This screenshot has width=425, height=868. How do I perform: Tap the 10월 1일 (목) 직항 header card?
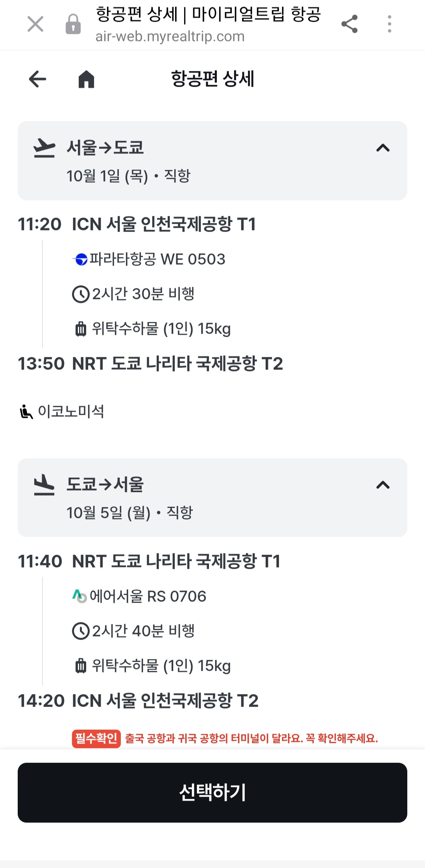click(x=213, y=161)
